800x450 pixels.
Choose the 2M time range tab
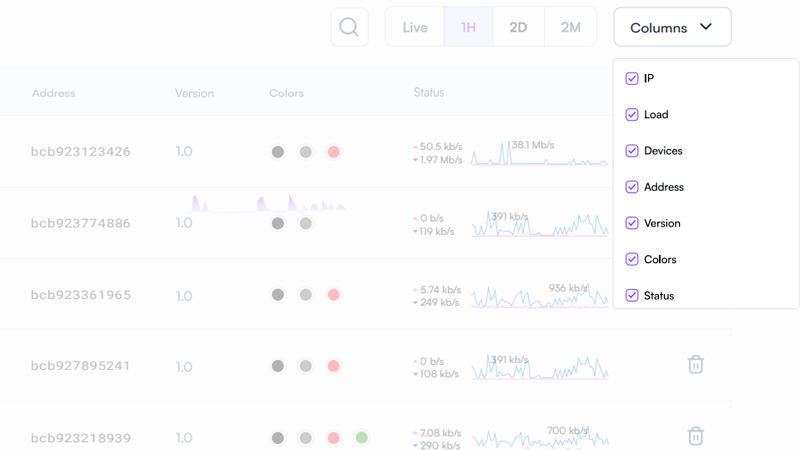570,27
